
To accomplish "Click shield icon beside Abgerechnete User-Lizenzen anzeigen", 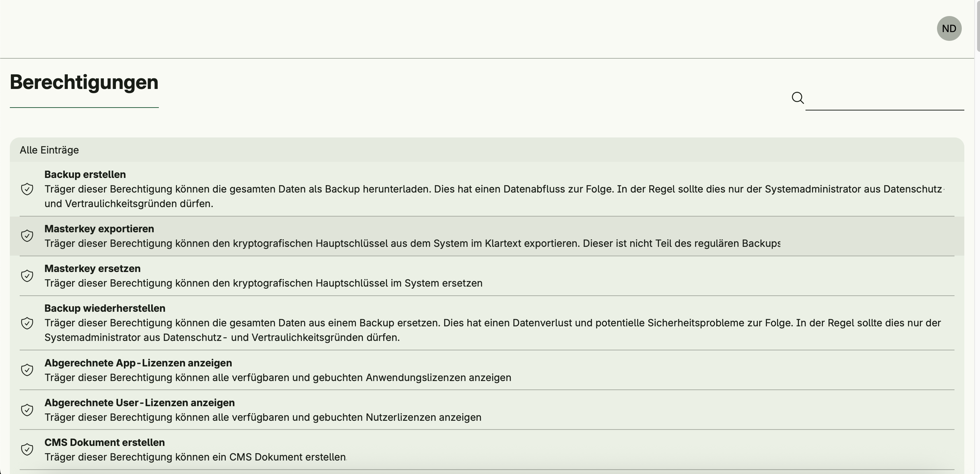I will [27, 410].
